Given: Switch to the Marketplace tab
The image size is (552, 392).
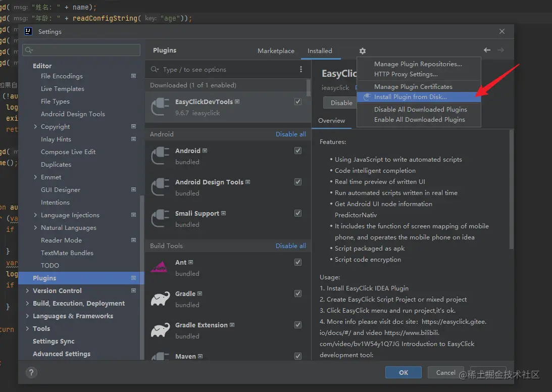Looking at the screenshot, I should coord(276,51).
